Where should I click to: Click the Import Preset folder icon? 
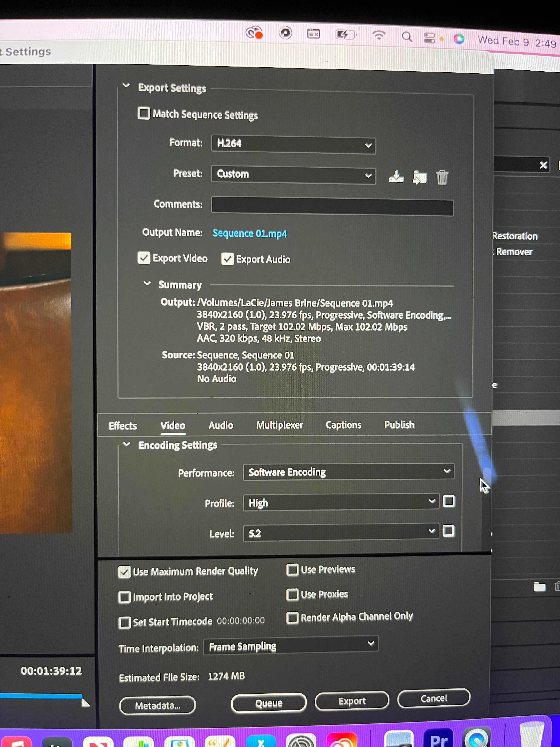[x=420, y=177]
